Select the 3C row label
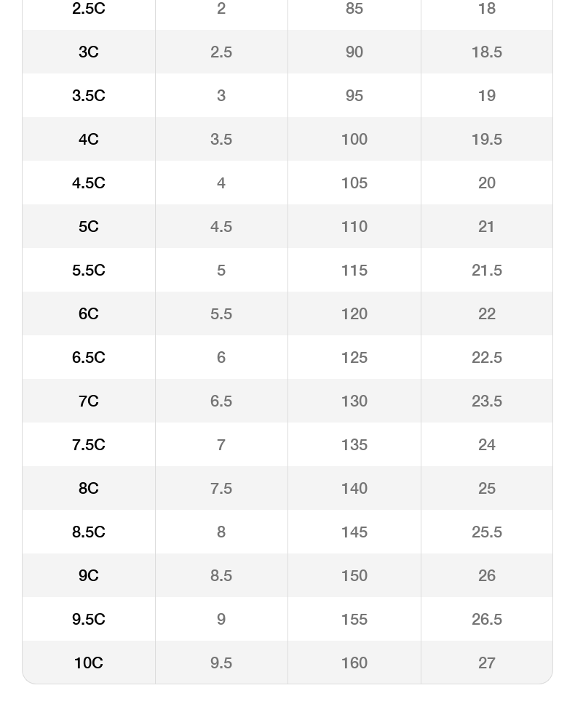Viewport: 575px width, 728px height. [x=88, y=52]
